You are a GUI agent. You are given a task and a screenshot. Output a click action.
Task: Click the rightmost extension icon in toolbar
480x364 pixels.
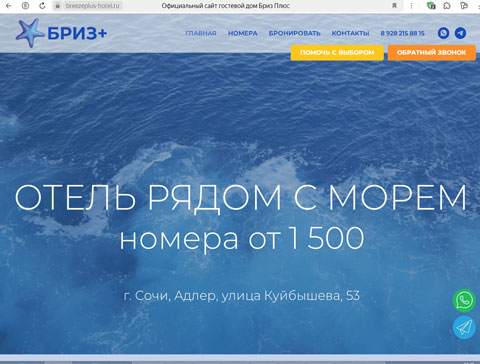[x=464, y=6]
